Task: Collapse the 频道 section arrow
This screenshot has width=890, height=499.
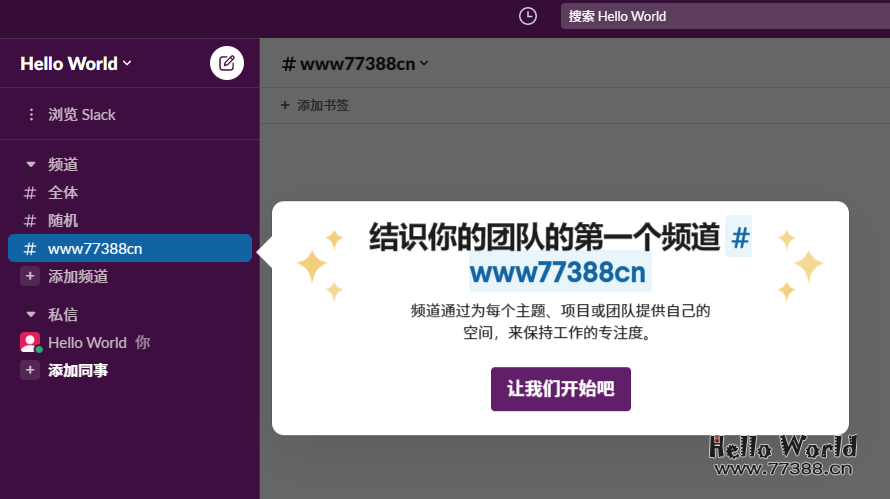Action: tap(31, 165)
